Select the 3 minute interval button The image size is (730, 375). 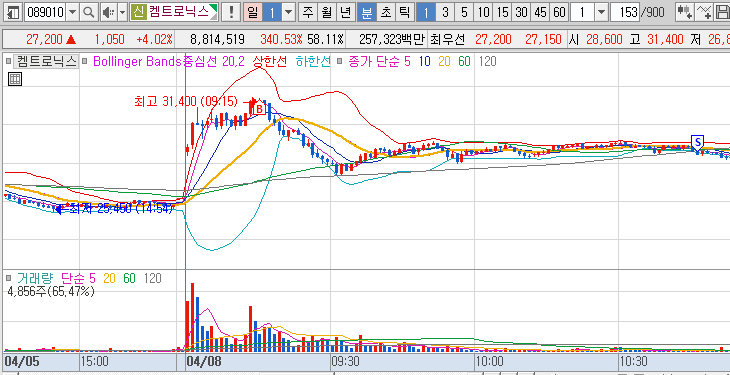(x=445, y=13)
